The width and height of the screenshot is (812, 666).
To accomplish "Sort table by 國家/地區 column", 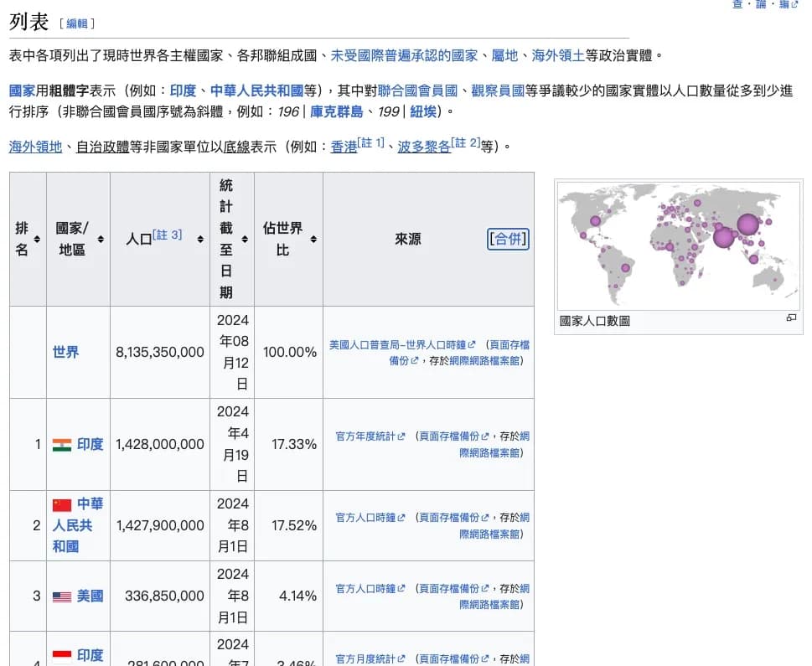I will [101, 239].
